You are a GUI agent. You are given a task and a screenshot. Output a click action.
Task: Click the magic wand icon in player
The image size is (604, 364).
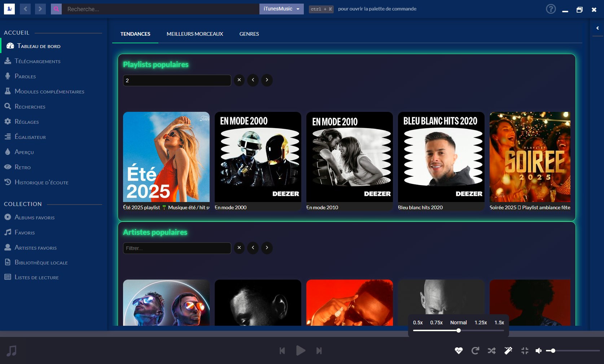(508, 350)
